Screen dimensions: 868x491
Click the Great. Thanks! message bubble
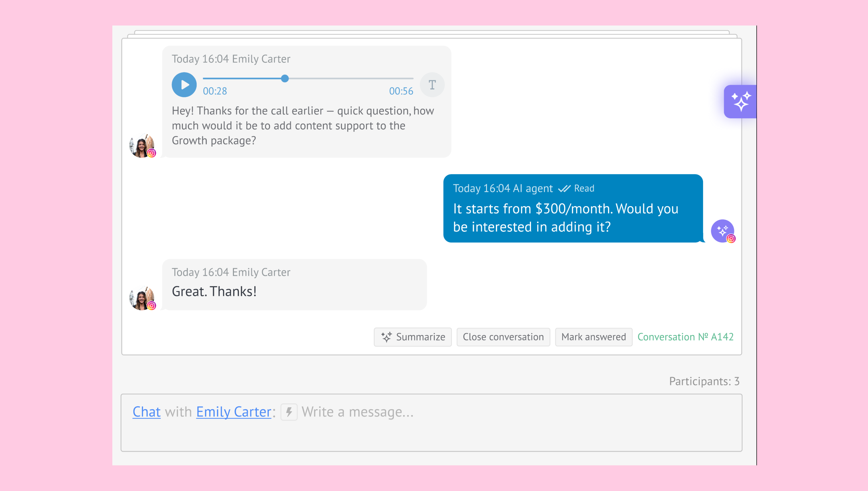click(294, 285)
